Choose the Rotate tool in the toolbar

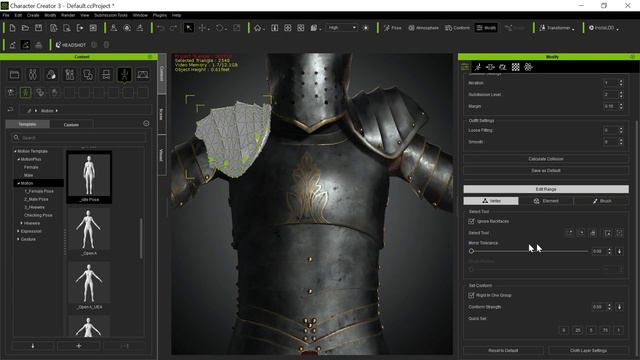pyautogui.click(x=220, y=28)
